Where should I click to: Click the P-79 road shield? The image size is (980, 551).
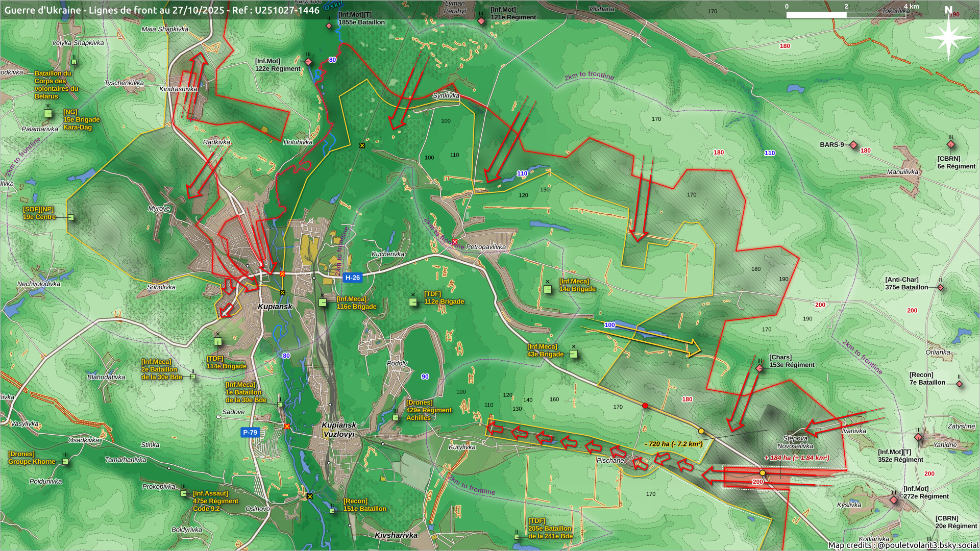[x=250, y=432]
